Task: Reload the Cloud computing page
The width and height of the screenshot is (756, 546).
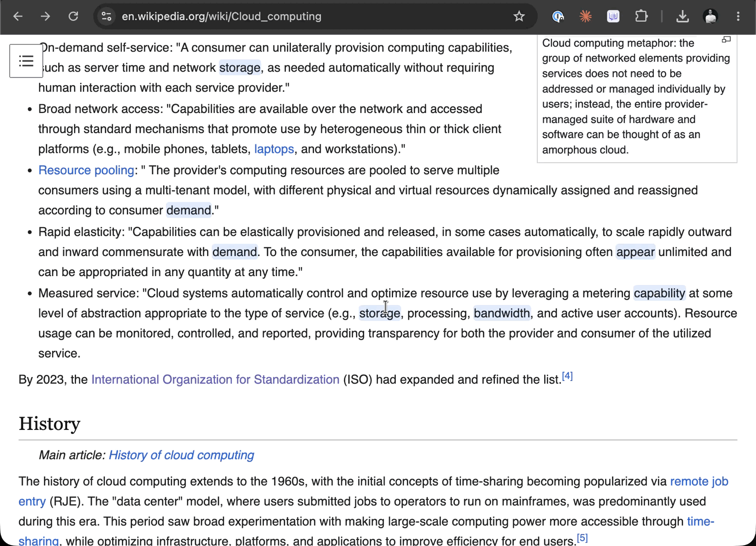Action: [x=73, y=16]
